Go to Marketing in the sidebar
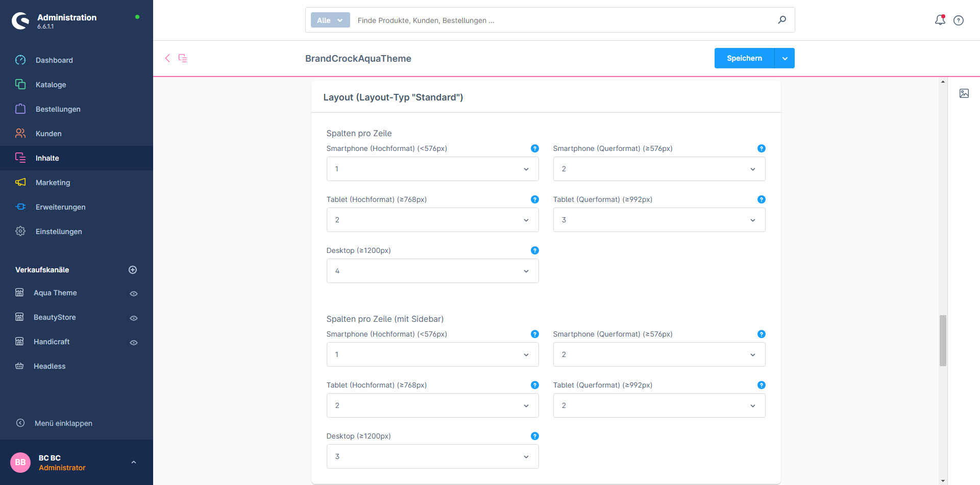 coord(53,183)
